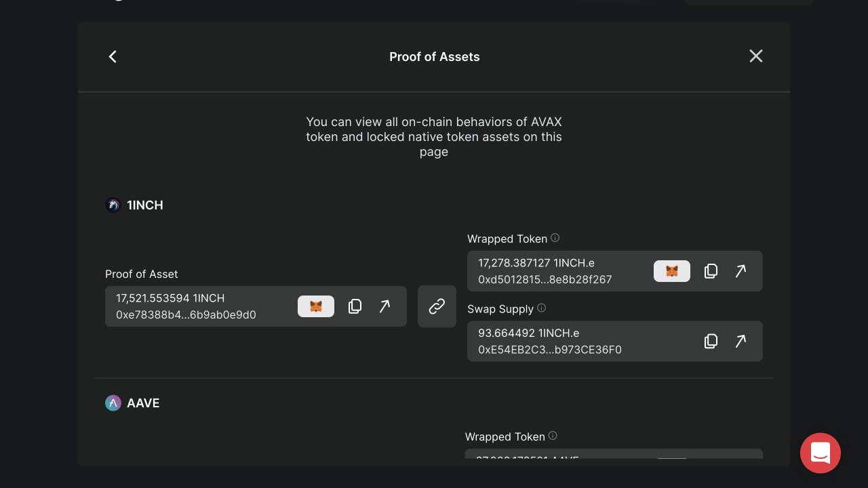
Task: Go back using the left chevron arrow
Action: (113, 56)
